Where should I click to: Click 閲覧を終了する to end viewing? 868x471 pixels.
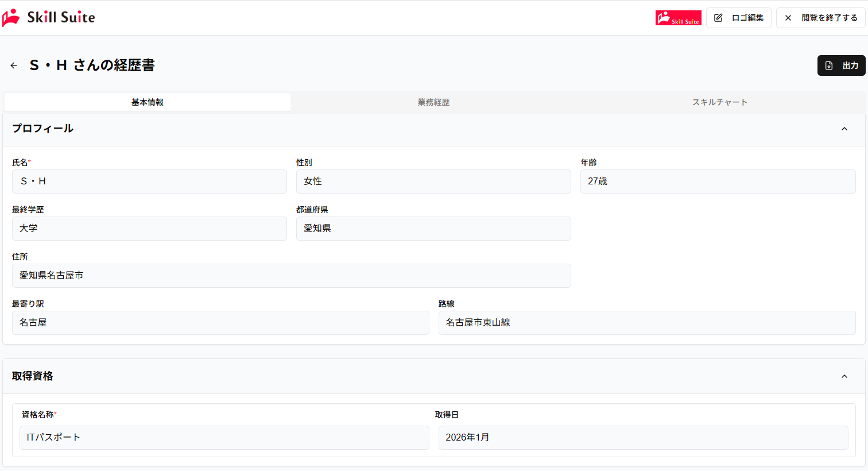[x=821, y=18]
